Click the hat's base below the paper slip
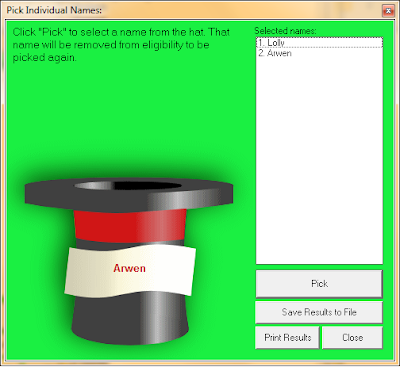This screenshot has width=400, height=367. pyautogui.click(x=130, y=318)
